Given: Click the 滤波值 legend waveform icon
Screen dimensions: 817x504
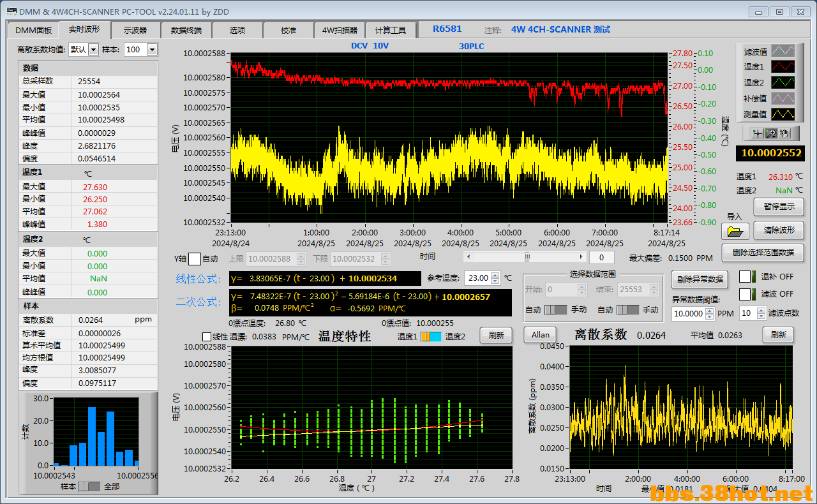Looking at the screenshot, I should (783, 51).
